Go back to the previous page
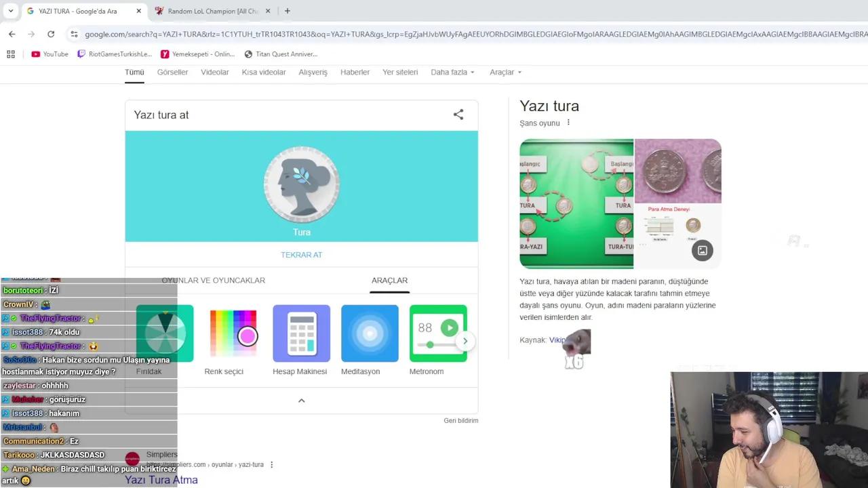Image resolution: width=868 pixels, height=488 pixels. point(12,34)
